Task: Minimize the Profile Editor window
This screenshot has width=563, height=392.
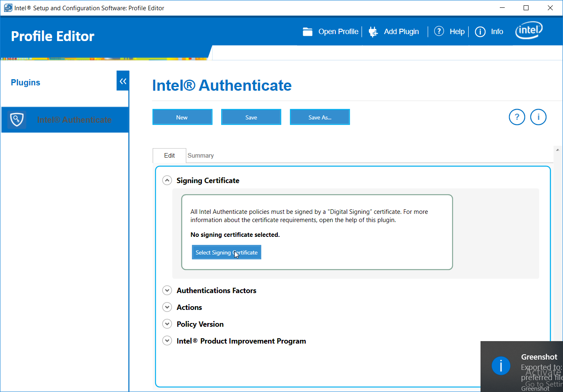Action: coord(502,8)
